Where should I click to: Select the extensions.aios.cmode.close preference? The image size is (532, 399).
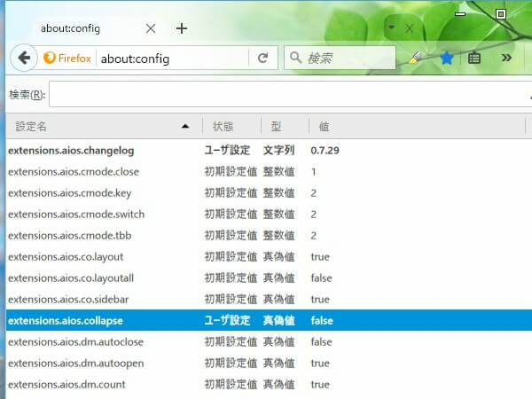(269, 172)
